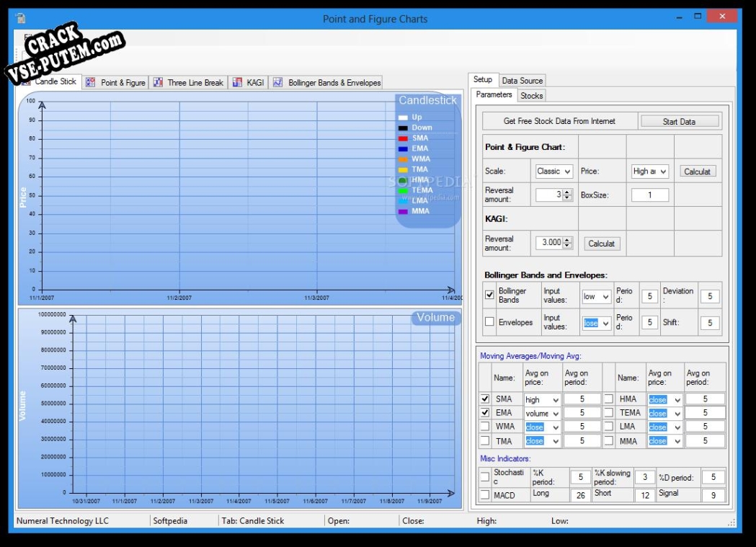Image resolution: width=756 pixels, height=547 pixels.
Task: Increase Point & Figure reversal amount with up arrow
Action: tap(567, 192)
